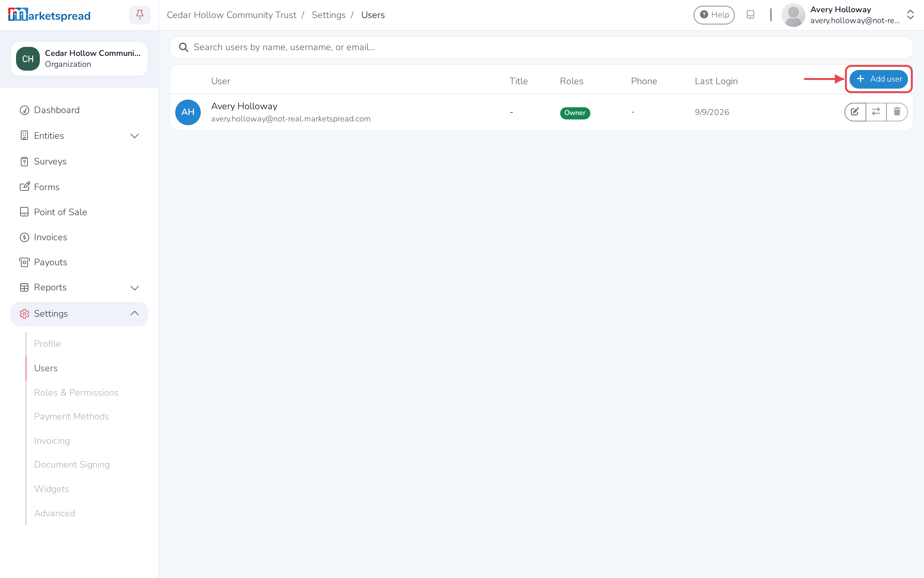Focus the search users input field
Screen dimensions: 924x578
click(541, 48)
